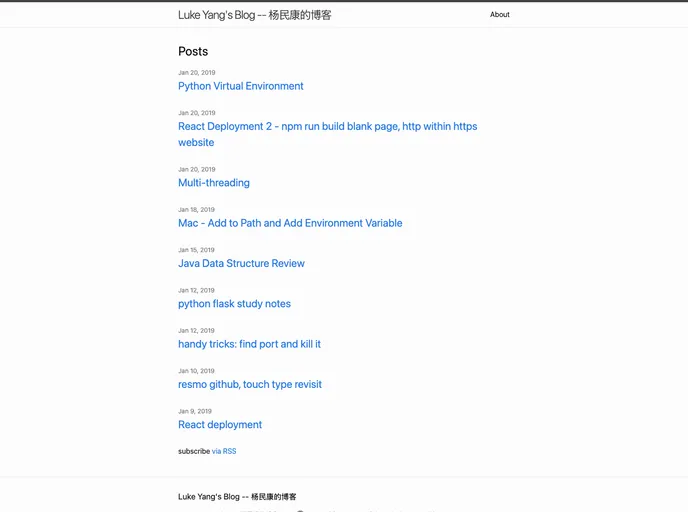Click the date above the Multi-threading post
Viewport: 688px width, 512px height.
coord(196,170)
